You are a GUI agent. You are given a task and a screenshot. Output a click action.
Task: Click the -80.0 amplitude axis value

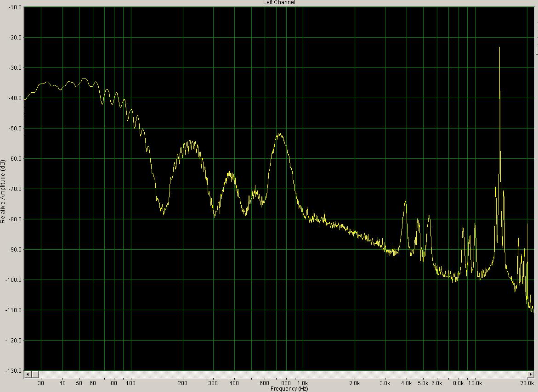point(14,219)
